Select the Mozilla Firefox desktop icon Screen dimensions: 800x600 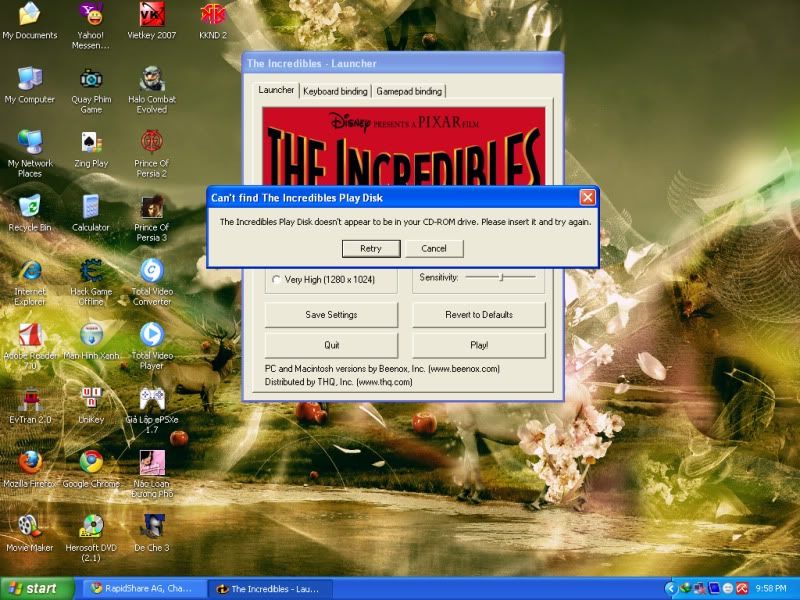30,469
